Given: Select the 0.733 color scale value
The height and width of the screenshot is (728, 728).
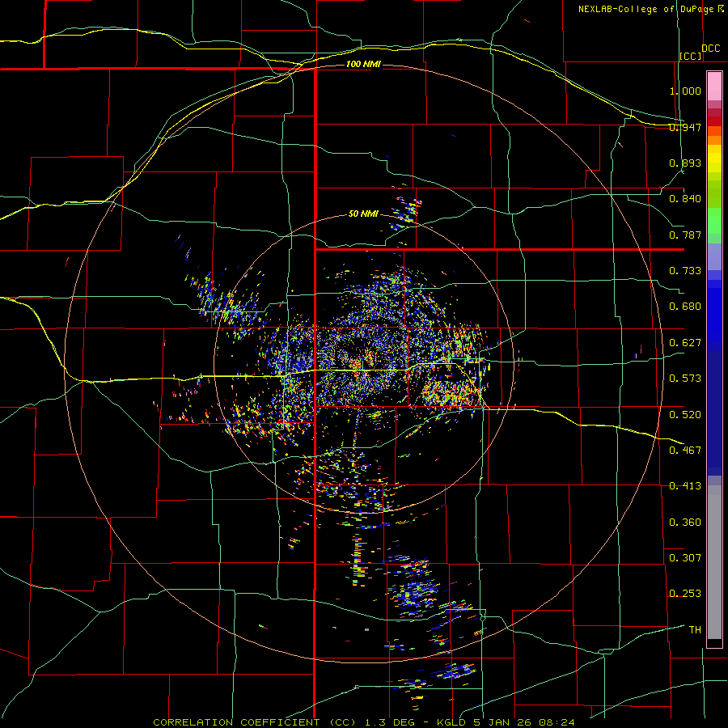Looking at the screenshot, I should [685, 271].
